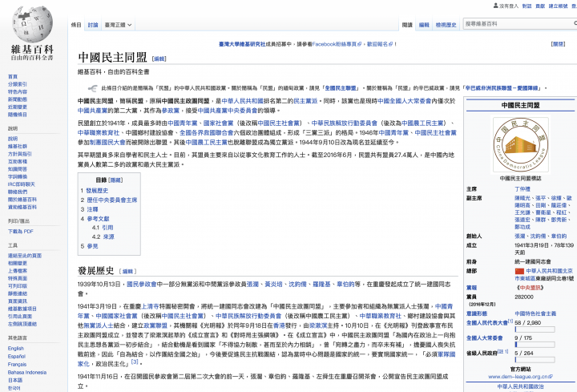
Task: Click the China Democratic League emblem image
Action: pyautogui.click(x=520, y=144)
